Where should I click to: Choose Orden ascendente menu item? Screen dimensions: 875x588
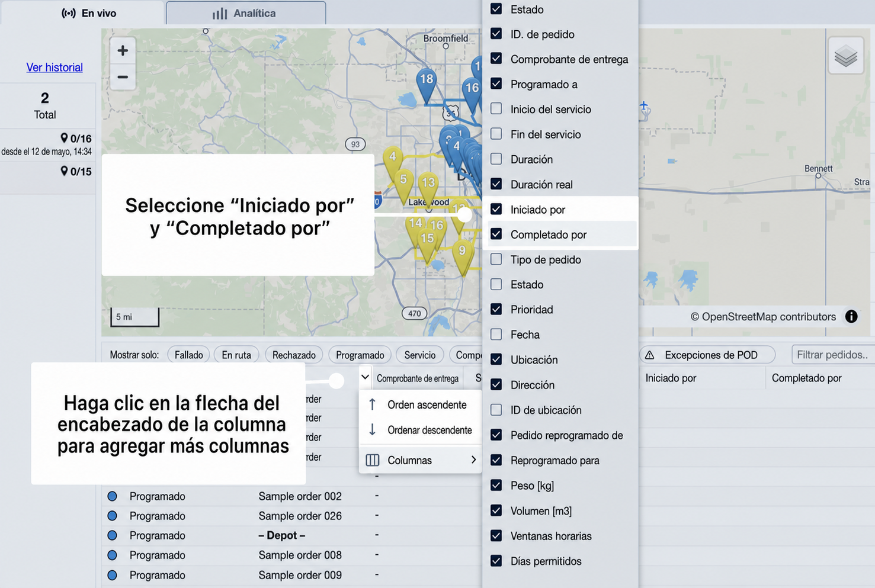(420, 404)
